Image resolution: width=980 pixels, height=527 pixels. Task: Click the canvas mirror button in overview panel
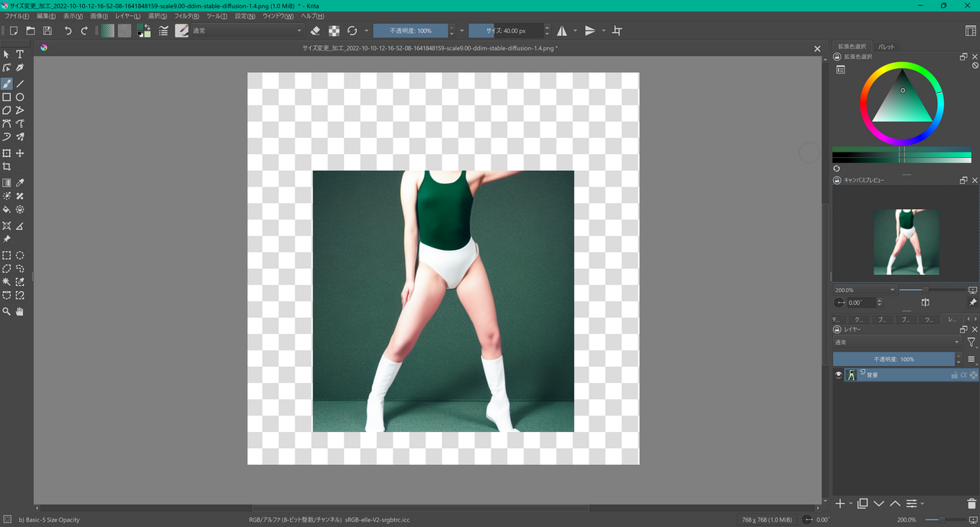pos(925,303)
